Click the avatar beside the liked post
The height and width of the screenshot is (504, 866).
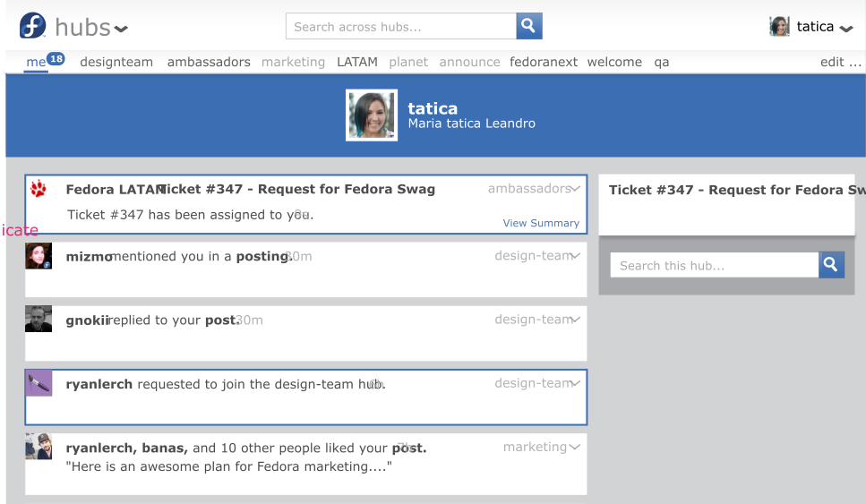[39, 447]
